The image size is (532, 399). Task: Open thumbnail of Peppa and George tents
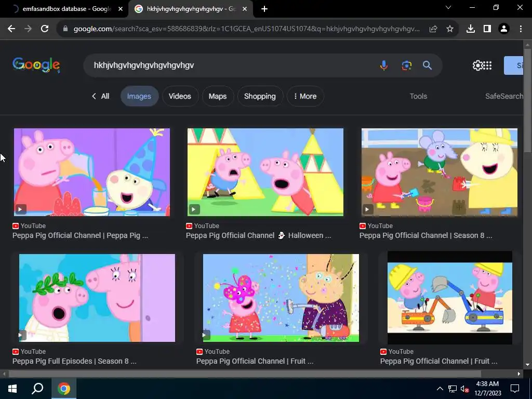265,172
